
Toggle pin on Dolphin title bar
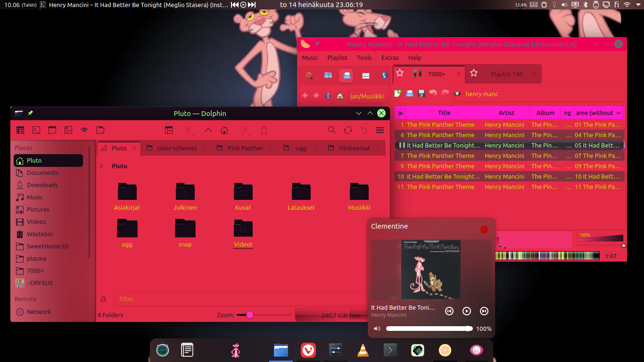pyautogui.click(x=31, y=113)
